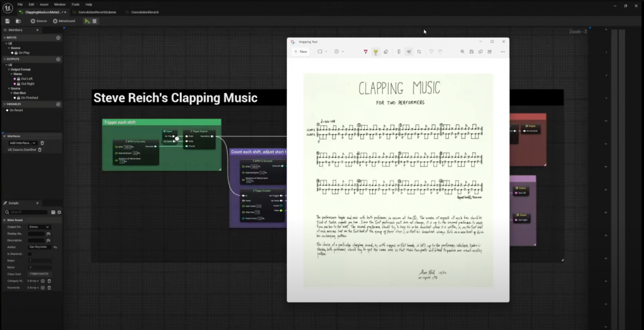
Task: Share the snip from Snipping Tool
Action: [x=489, y=52]
